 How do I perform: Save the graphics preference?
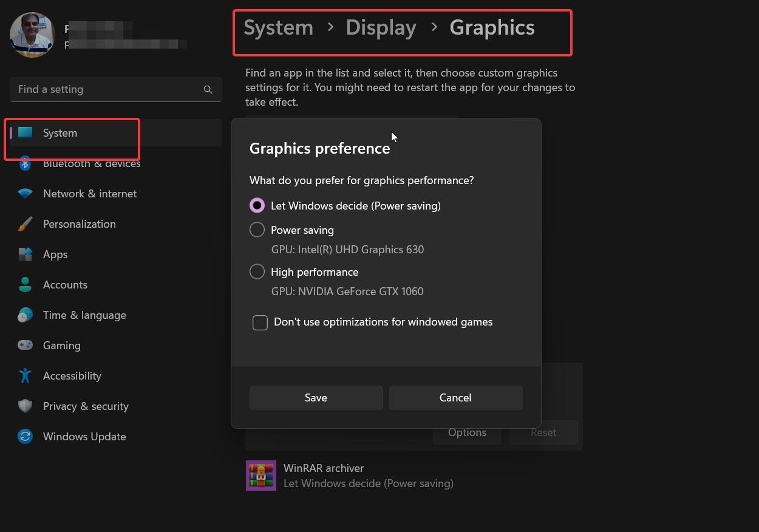(316, 398)
